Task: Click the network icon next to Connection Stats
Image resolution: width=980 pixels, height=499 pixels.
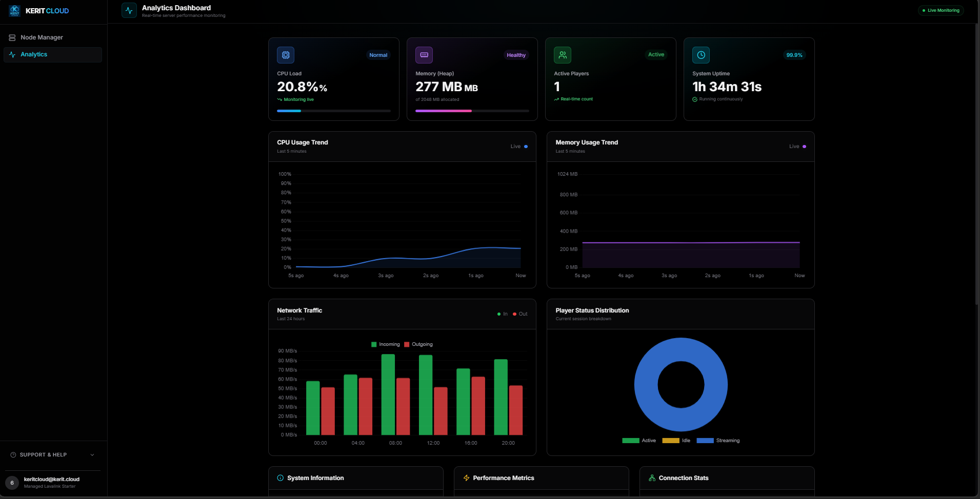Action: (x=651, y=477)
